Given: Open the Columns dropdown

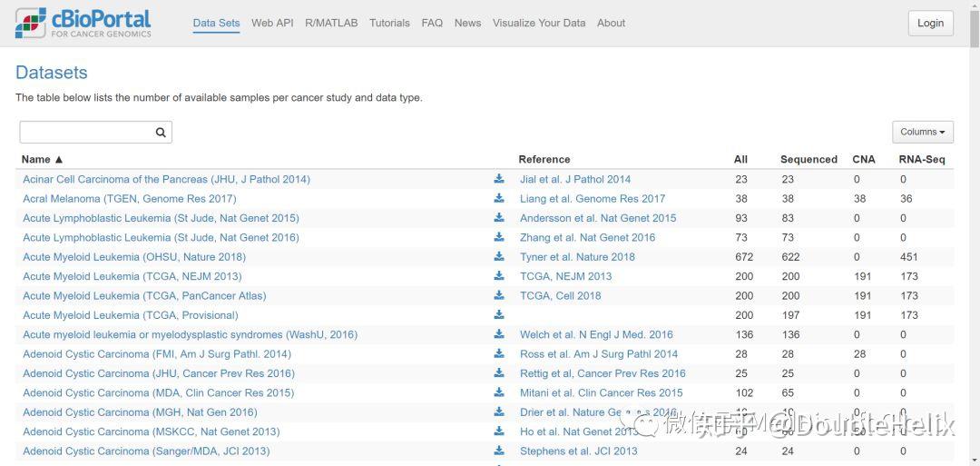Looking at the screenshot, I should 923,132.
